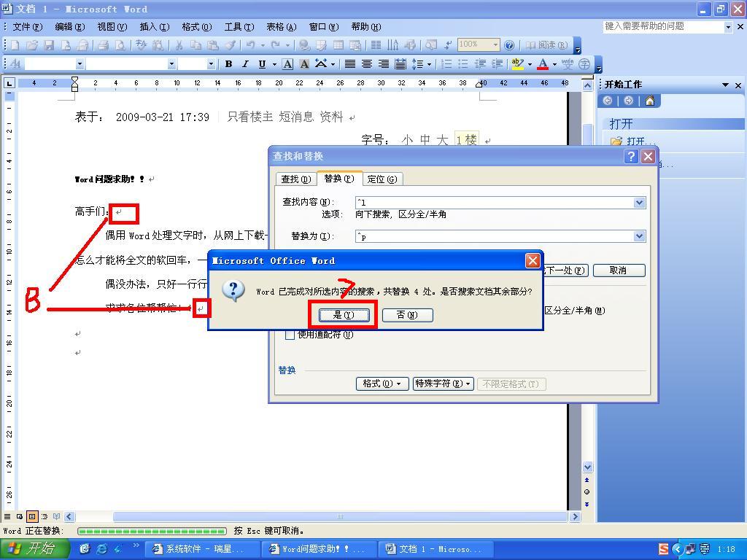
Task: Click the Character Shading icon
Action: [304, 64]
